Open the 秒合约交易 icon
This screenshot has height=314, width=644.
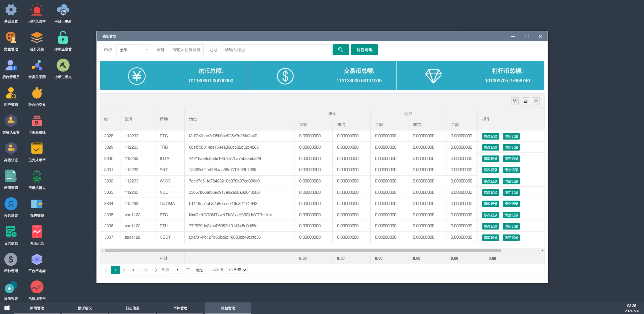point(37,94)
